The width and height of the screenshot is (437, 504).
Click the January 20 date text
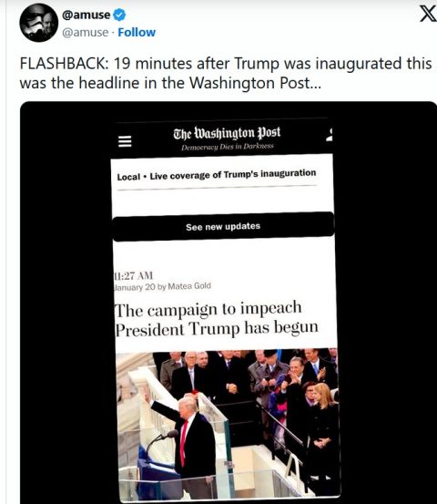[135, 287]
